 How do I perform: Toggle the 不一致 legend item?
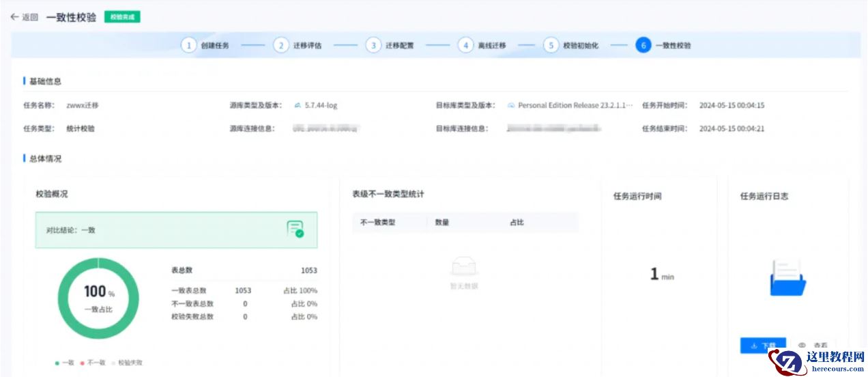click(x=94, y=363)
